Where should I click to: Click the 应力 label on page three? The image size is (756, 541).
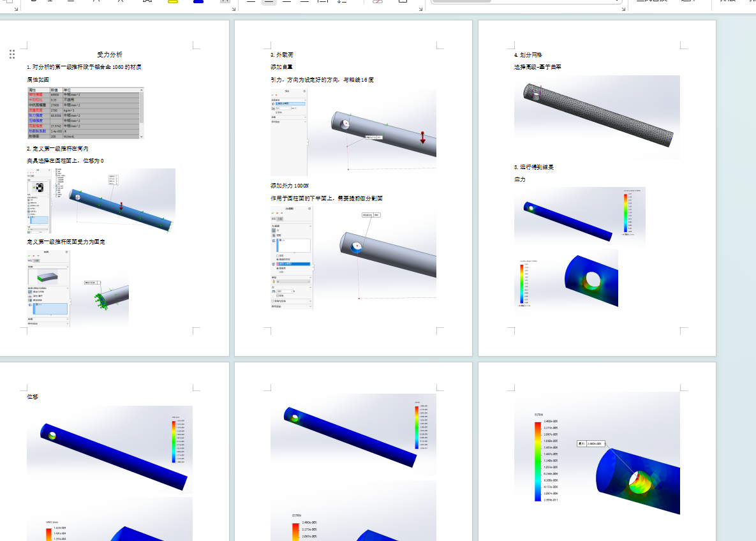tap(520, 179)
